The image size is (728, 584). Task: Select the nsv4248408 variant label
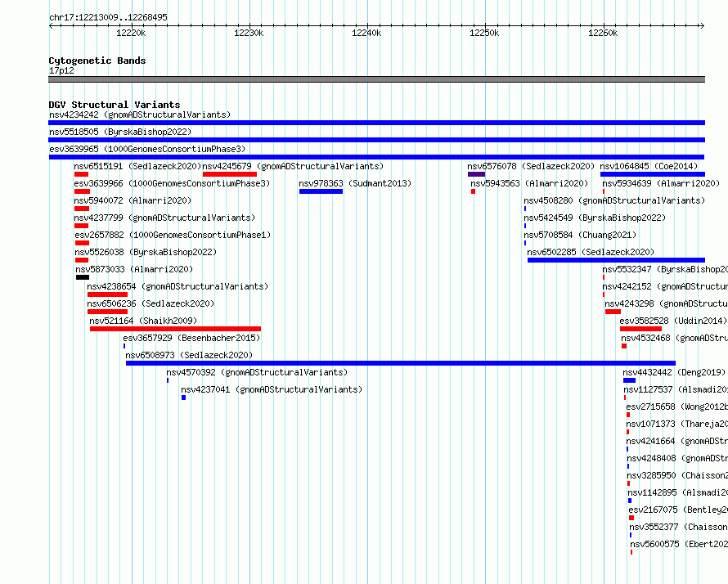pyautogui.click(x=677, y=458)
